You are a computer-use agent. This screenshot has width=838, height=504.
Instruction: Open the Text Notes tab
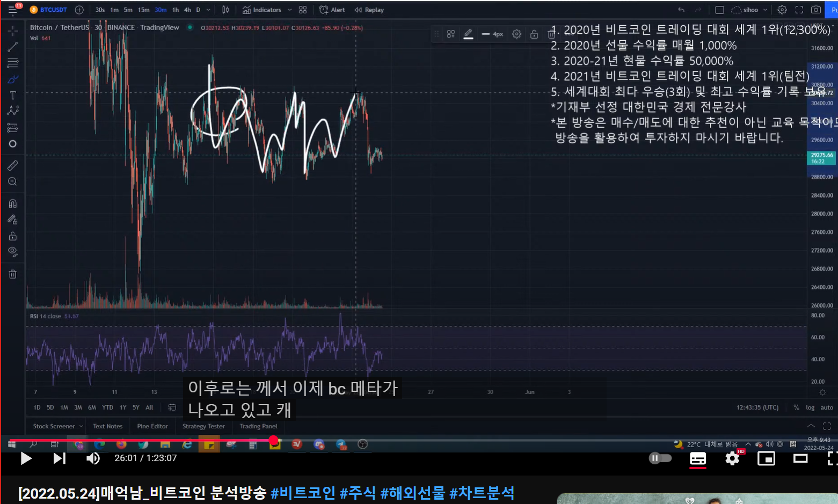point(107,426)
